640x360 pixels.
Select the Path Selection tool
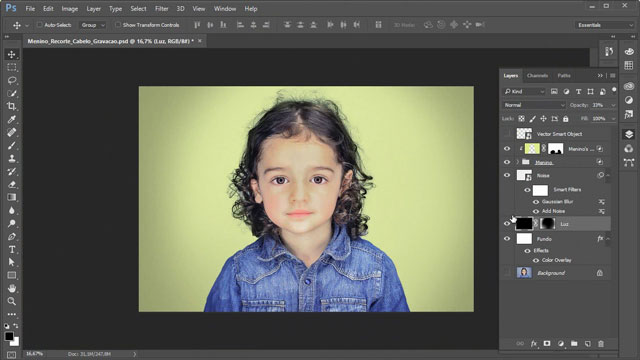pos(11,262)
